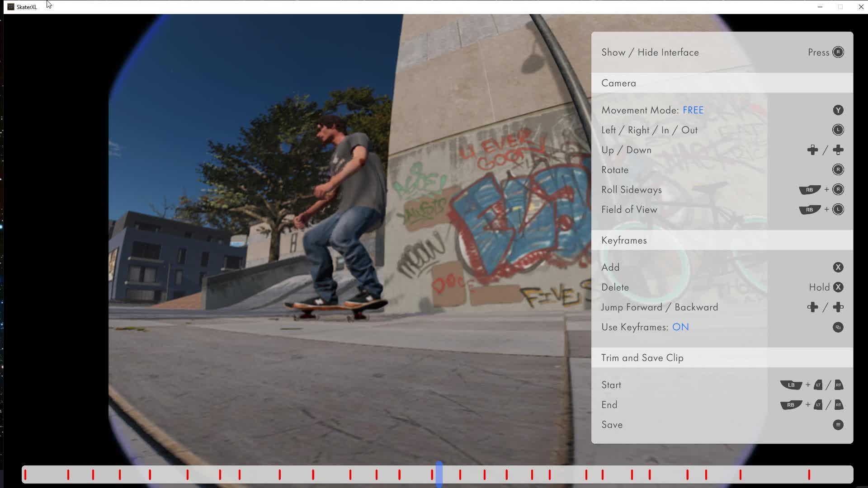This screenshot has width=868, height=488.
Task: Click the RT trigger icon in Start row
Action: 839,385
